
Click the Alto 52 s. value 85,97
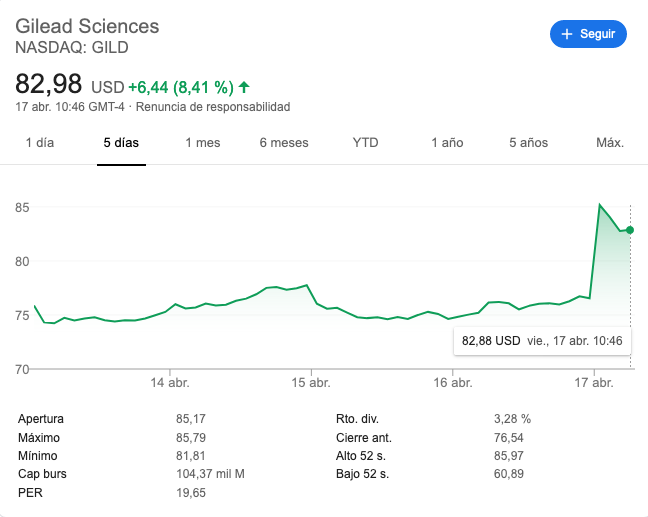click(x=509, y=456)
